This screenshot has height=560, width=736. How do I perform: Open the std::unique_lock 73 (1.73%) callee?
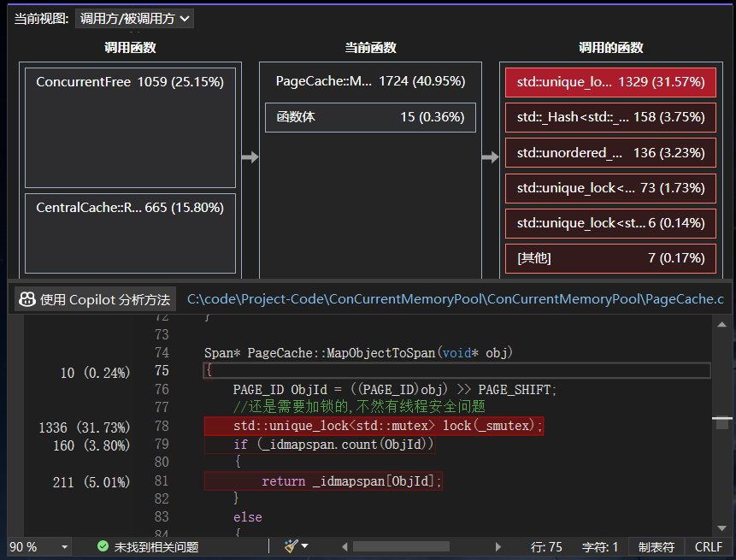[610, 188]
